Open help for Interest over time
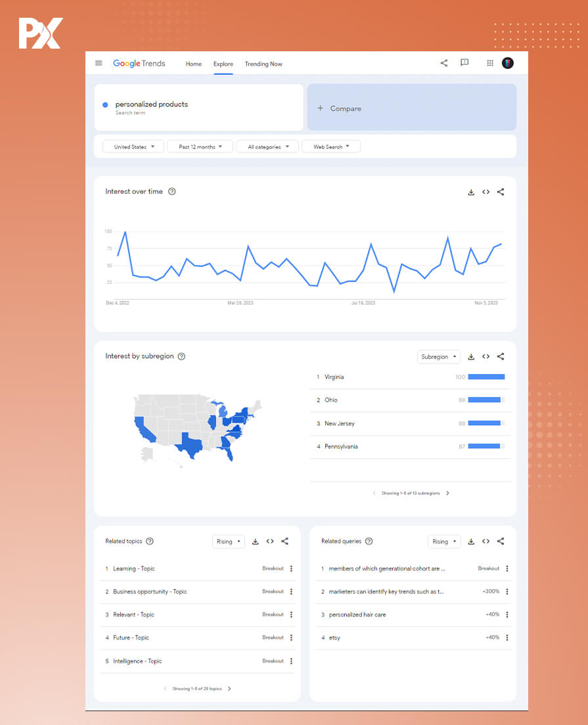This screenshot has height=725, width=588. point(172,192)
